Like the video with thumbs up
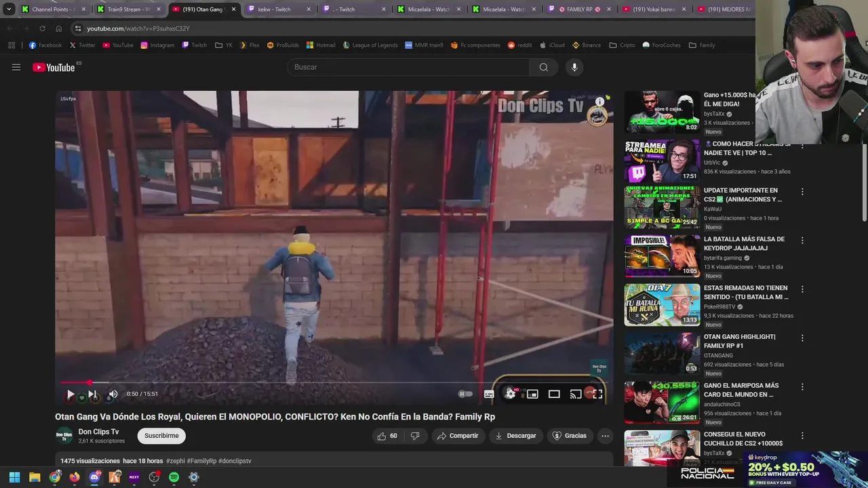The image size is (868, 488). point(387,436)
